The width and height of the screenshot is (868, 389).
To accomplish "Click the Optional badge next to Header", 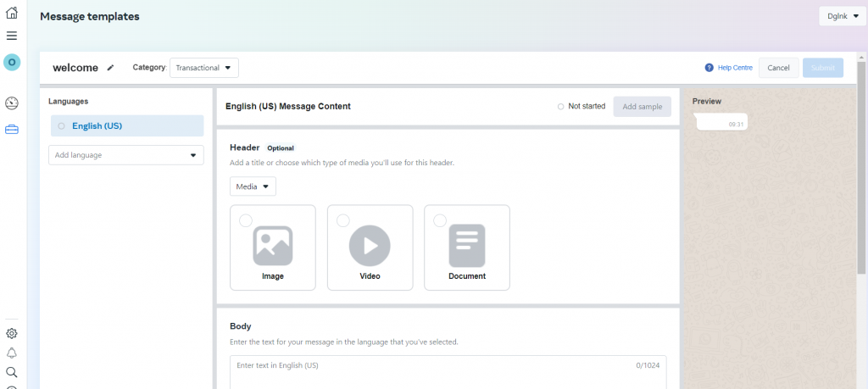I will pos(281,148).
